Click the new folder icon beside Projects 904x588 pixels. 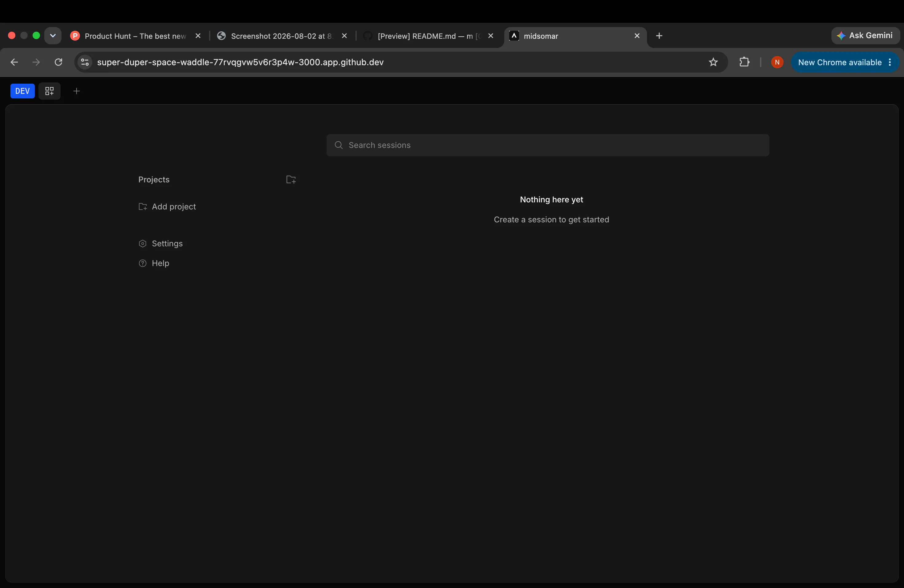pyautogui.click(x=291, y=180)
